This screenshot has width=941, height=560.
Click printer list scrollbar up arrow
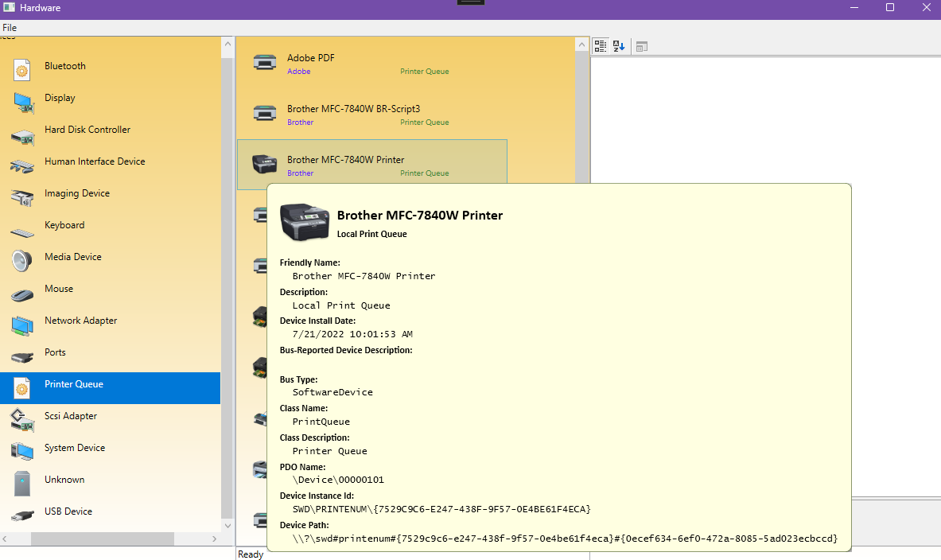pos(581,45)
